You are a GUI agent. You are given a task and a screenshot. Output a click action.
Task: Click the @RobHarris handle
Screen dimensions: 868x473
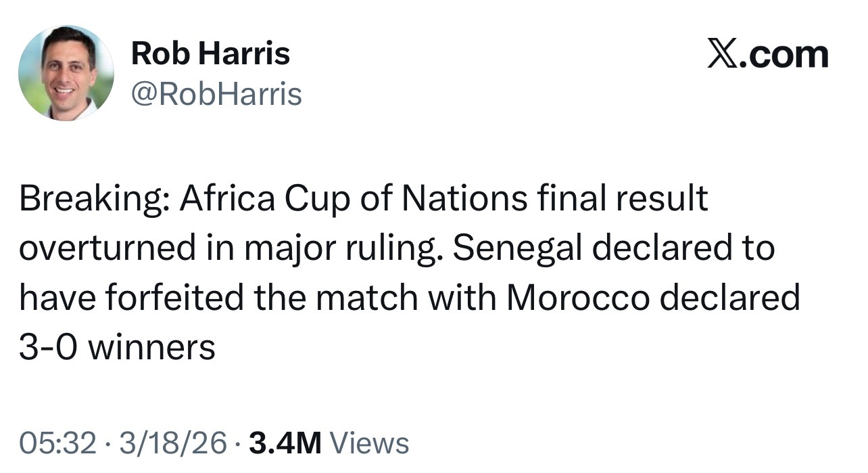point(216,95)
